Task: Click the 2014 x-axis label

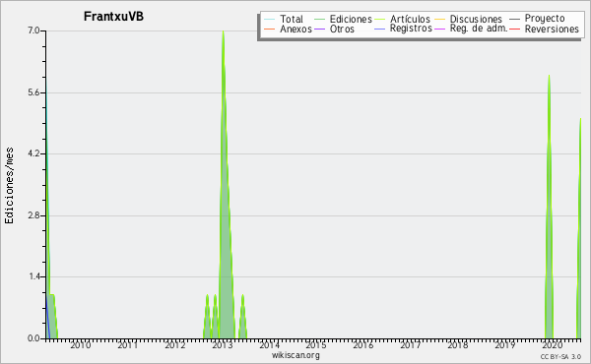Action: pos(269,345)
